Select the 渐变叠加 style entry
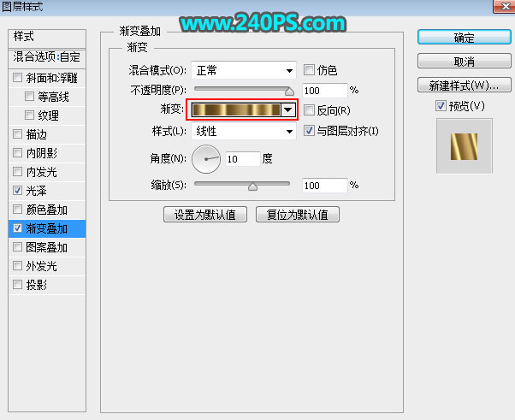Viewport: 515px width, 420px height. tap(47, 228)
